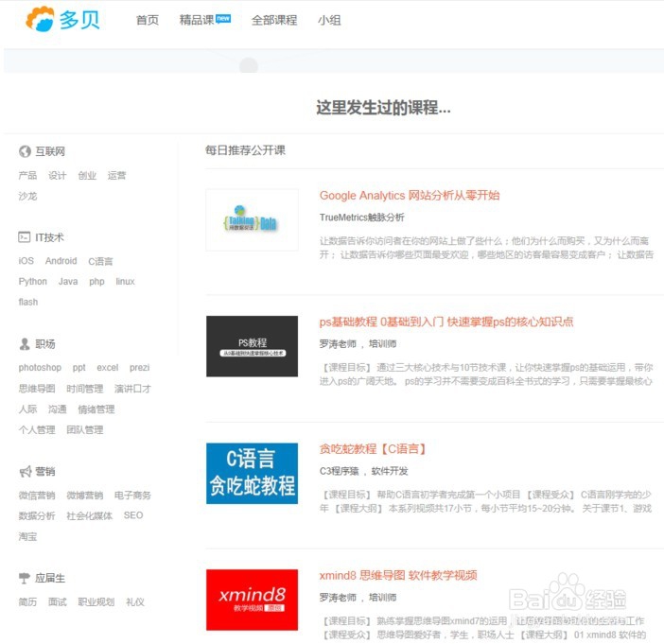Viewport: 664px width, 644px height.
Task: Choose the 创业 subcategory
Action: (87, 175)
